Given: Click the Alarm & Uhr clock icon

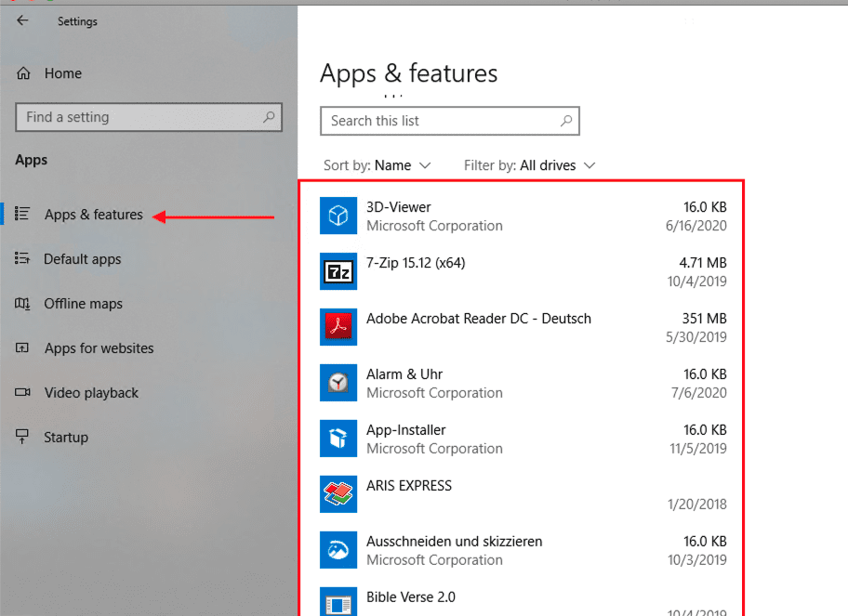Looking at the screenshot, I should tap(338, 383).
